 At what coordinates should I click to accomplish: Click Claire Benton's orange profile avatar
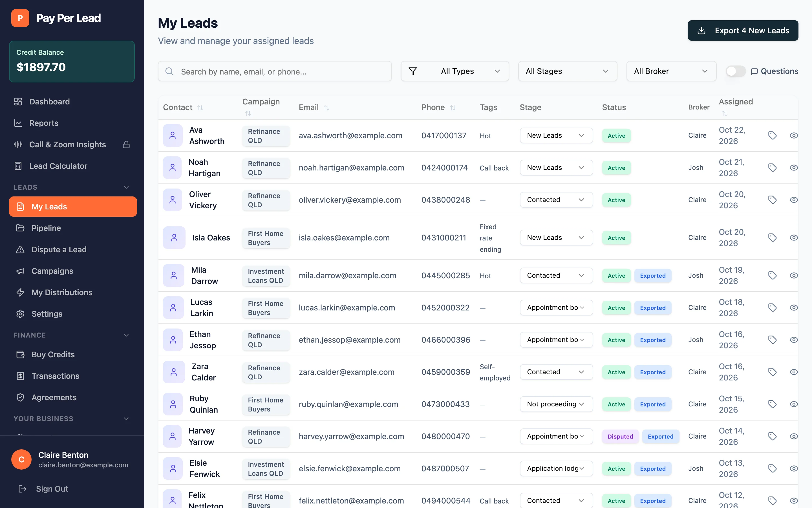click(21, 459)
